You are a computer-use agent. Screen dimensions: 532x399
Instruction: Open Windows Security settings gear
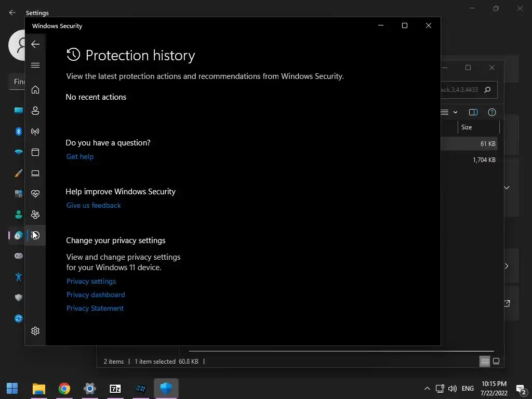pos(35,331)
